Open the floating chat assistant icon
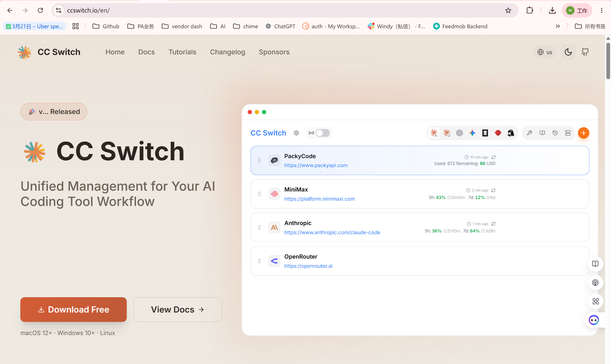611x364 pixels. pos(594,320)
